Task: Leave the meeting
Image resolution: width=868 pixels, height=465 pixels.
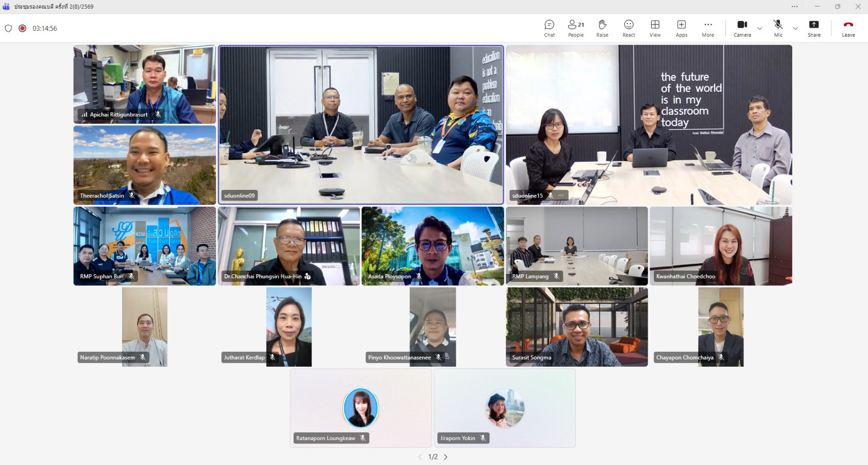Action: [x=848, y=28]
